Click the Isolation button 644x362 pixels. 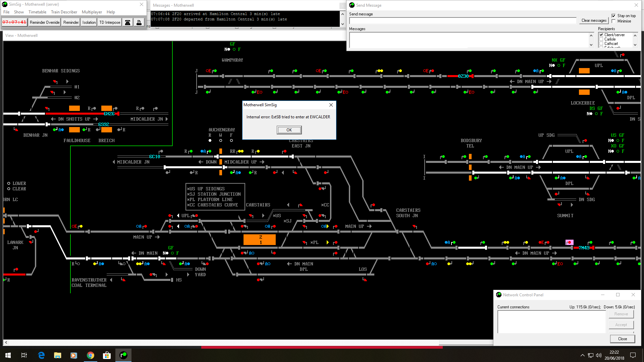pos(89,22)
